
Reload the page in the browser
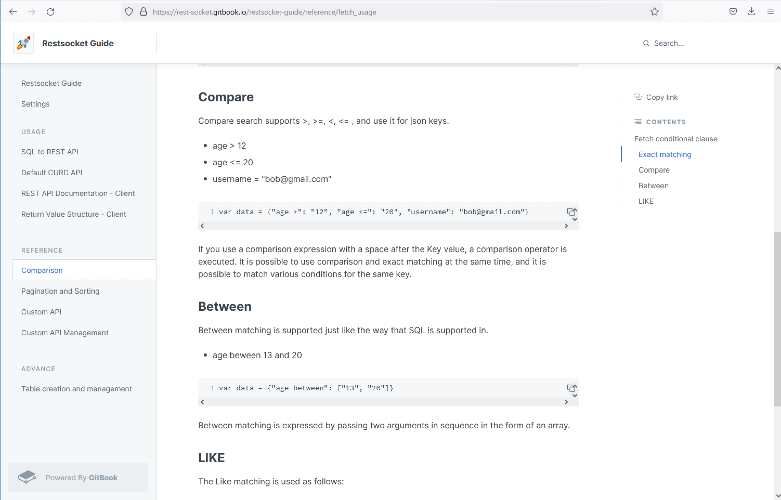pos(50,12)
